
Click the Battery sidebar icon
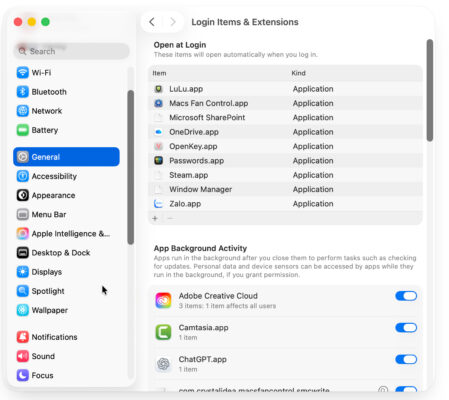[23, 130]
